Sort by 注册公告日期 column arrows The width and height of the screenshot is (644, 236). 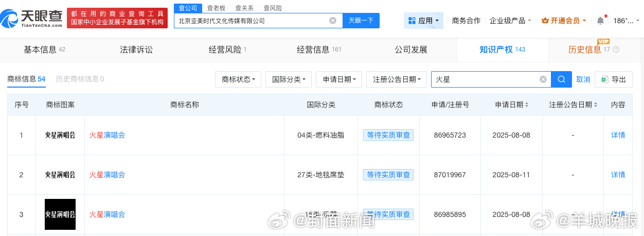tap(596, 105)
